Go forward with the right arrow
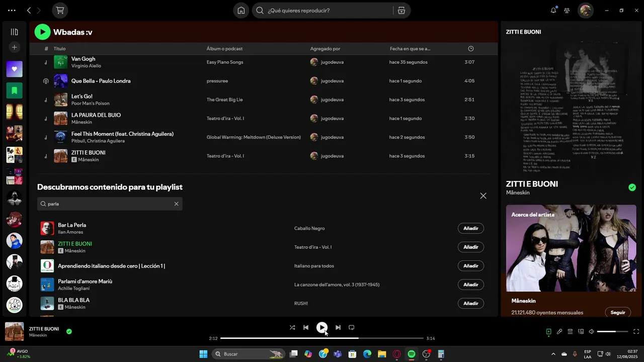Image resolution: width=644 pixels, height=362 pixels. 39,10
